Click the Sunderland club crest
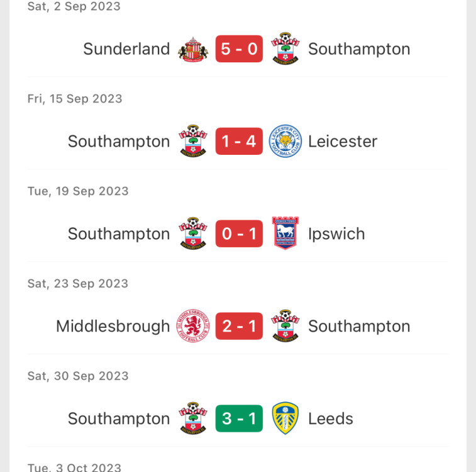Screen dimensions: 476x472 tap(193, 49)
